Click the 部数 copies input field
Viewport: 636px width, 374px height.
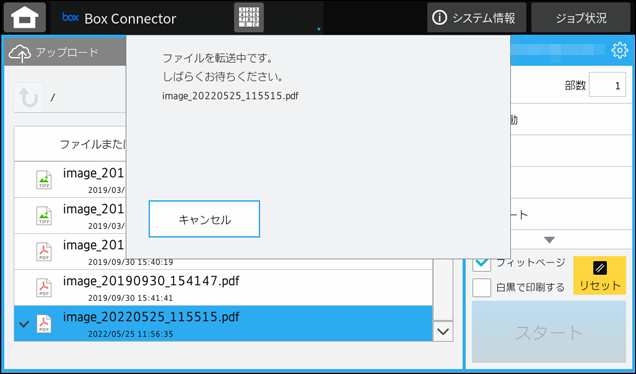click(607, 85)
